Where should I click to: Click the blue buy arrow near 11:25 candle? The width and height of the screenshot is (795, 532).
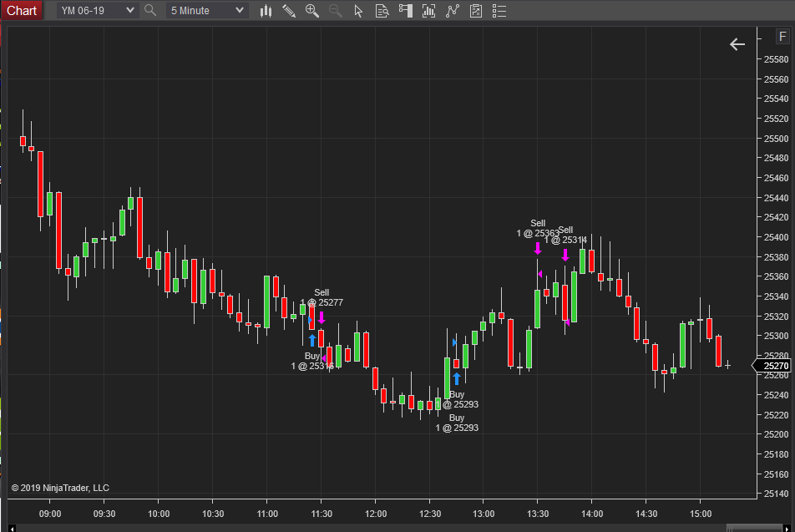(311, 340)
